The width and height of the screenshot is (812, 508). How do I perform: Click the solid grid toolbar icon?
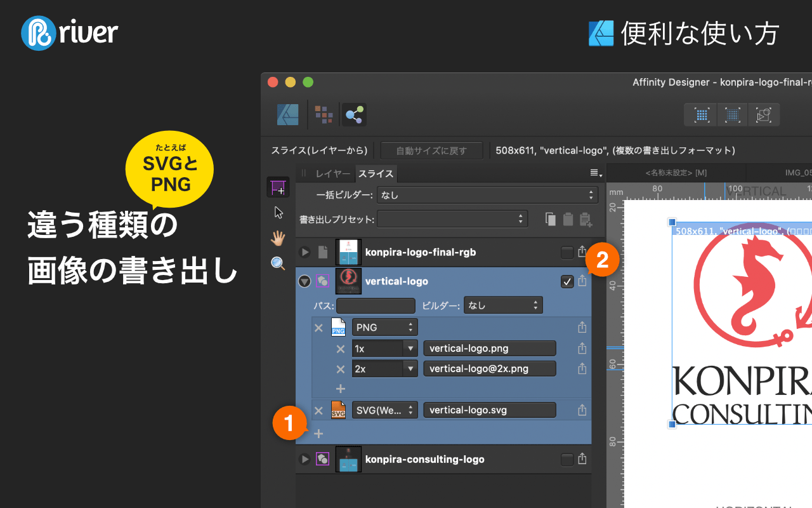[x=701, y=115]
